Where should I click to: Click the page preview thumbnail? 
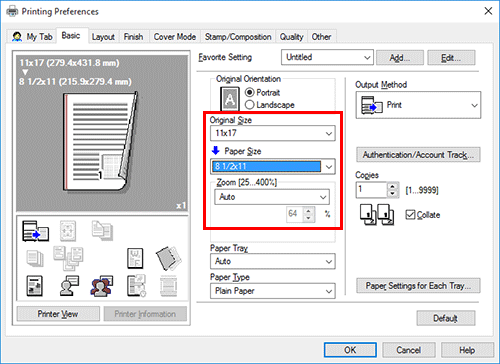[100, 142]
